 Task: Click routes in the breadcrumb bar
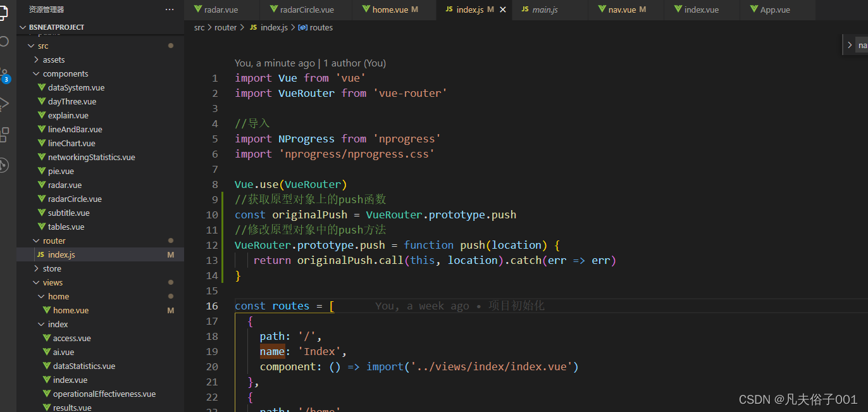[321, 27]
